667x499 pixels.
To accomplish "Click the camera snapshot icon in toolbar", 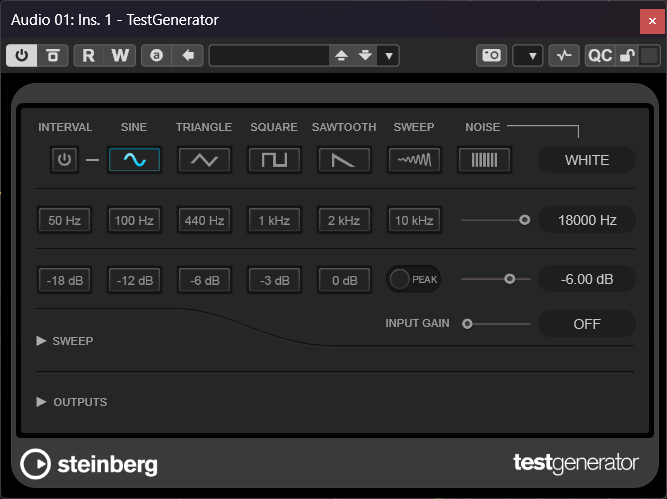I will 491,56.
